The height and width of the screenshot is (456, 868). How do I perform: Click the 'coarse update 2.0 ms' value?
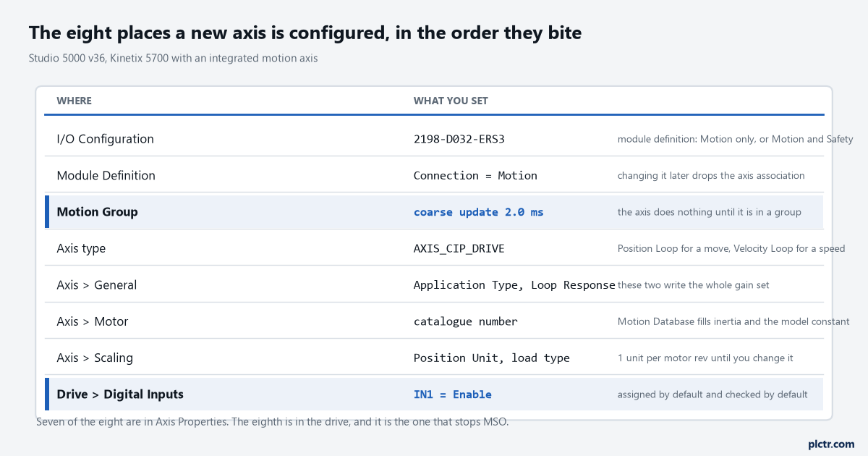(478, 212)
